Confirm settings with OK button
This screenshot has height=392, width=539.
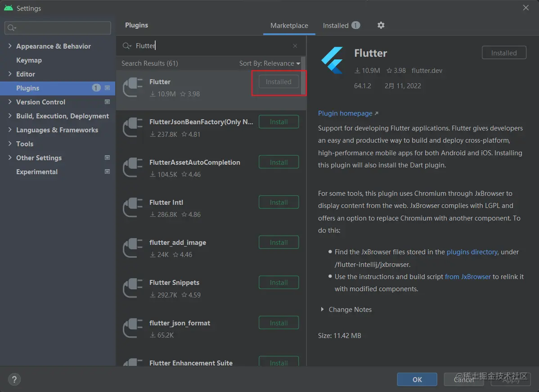417,379
